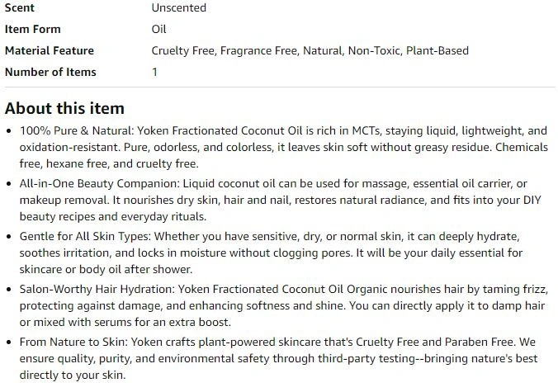Click "Fragrance Free" in the Material Feature row

point(260,50)
